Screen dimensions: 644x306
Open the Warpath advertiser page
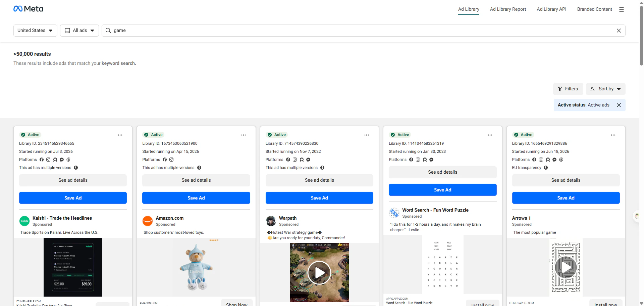point(288,218)
